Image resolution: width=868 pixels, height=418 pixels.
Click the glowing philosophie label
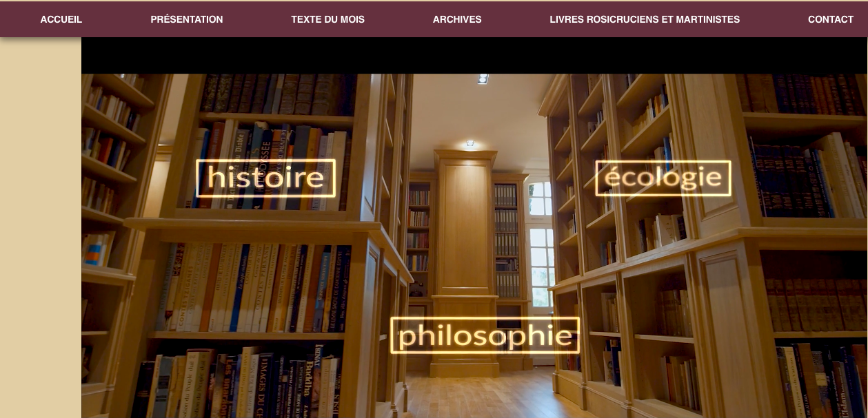click(x=485, y=335)
